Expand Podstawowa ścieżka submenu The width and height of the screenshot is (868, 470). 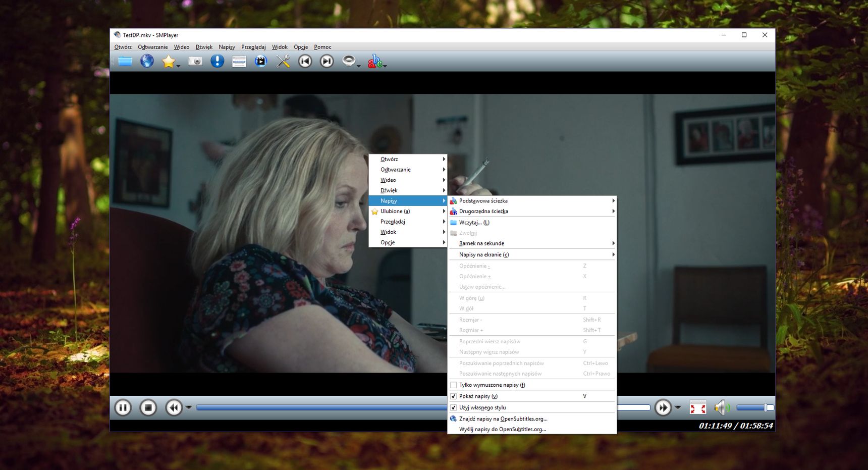613,201
